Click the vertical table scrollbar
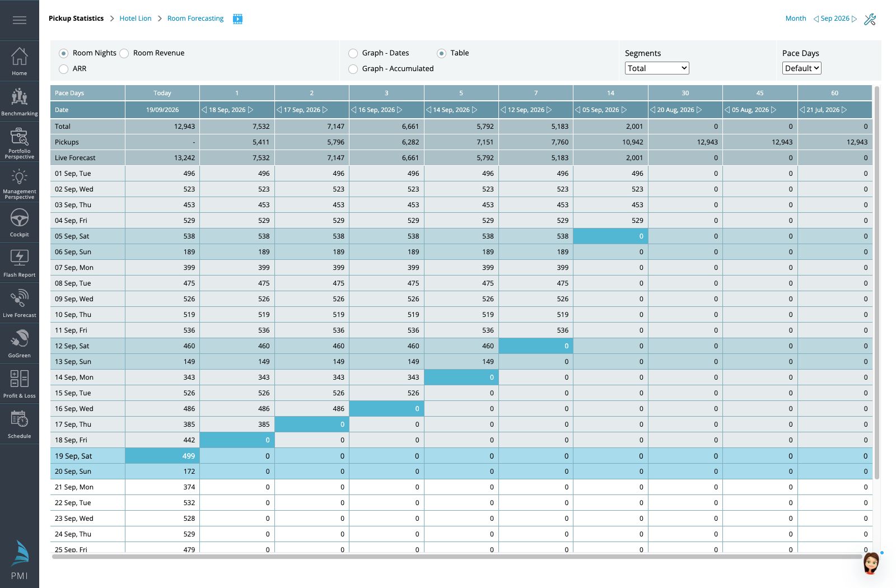 point(877,283)
